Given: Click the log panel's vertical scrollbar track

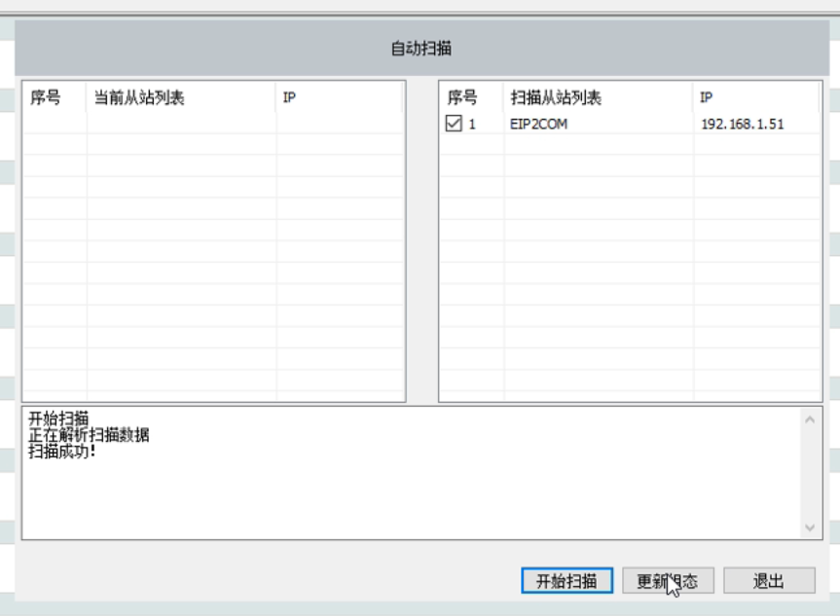Looking at the screenshot, I should tap(810, 474).
